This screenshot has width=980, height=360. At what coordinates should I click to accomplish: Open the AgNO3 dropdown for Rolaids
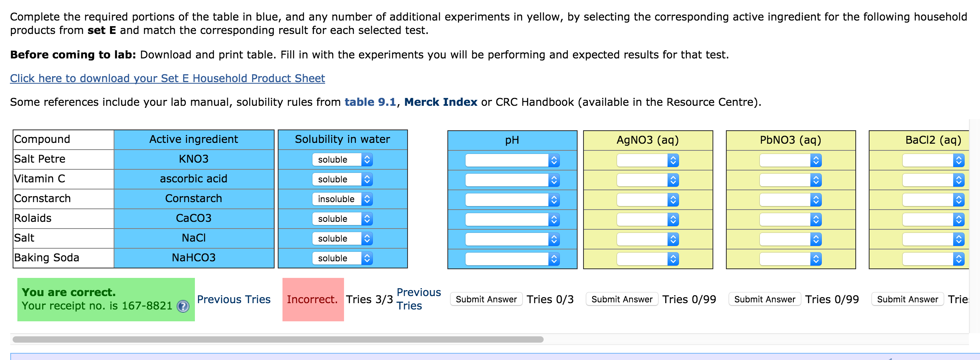[648, 219]
